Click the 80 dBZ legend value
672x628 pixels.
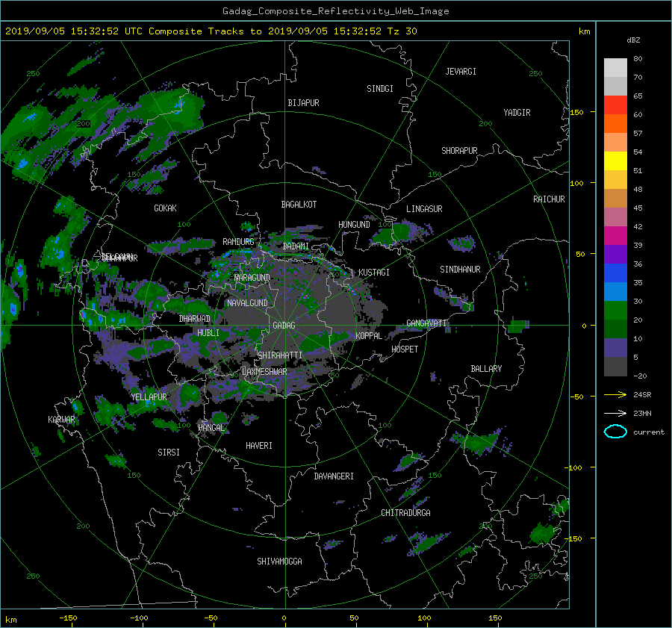638,59
